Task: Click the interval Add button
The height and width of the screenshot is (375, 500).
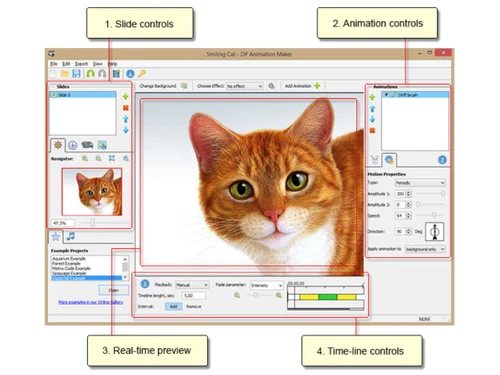Action: [173, 306]
